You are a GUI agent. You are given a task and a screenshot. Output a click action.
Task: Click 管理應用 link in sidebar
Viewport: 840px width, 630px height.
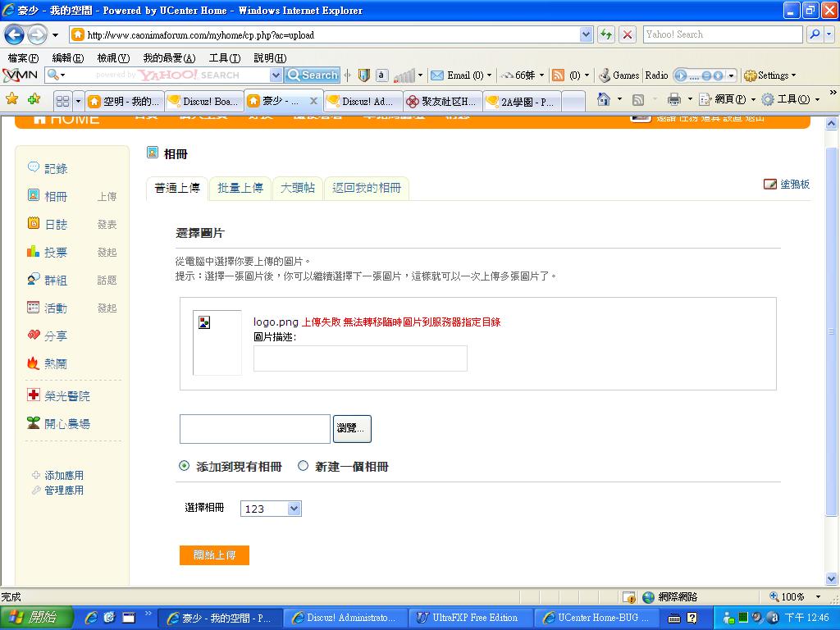coord(64,491)
